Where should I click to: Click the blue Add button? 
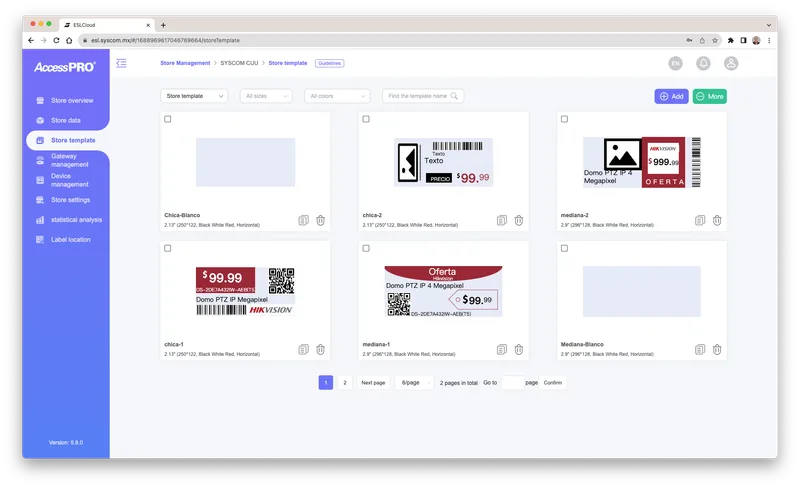671,96
